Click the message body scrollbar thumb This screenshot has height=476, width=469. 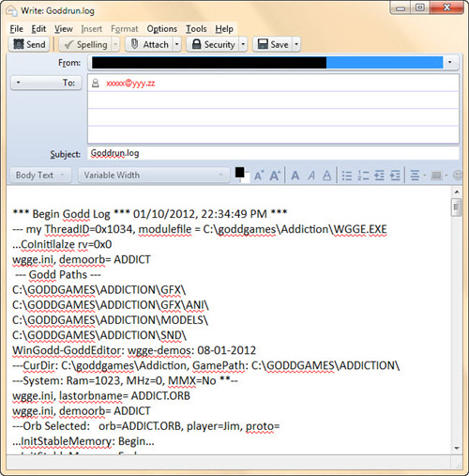coord(456,207)
